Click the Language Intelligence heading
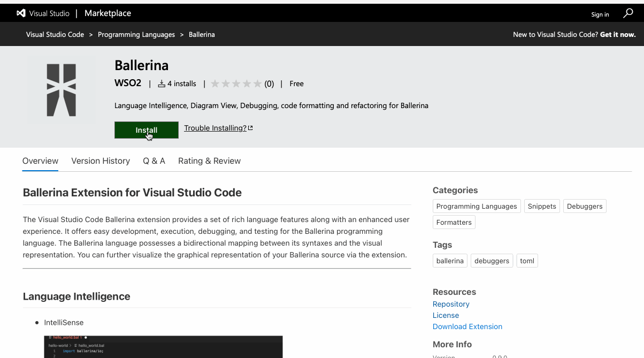 [76, 296]
